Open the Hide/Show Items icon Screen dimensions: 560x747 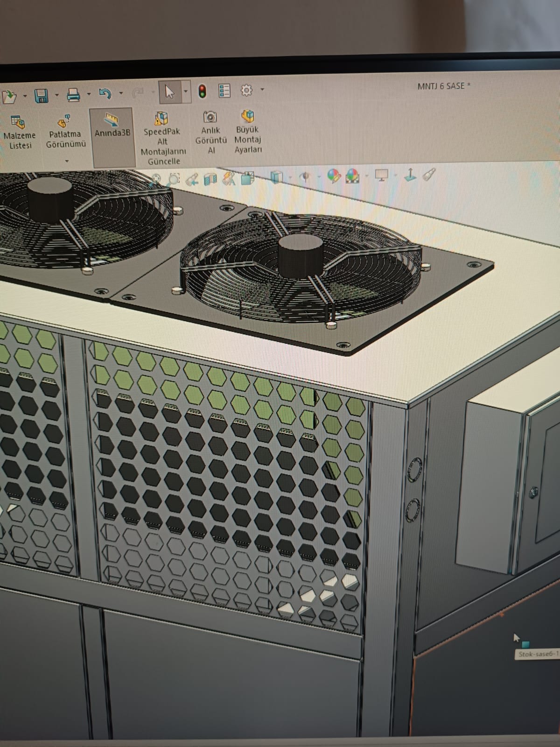[x=305, y=177]
